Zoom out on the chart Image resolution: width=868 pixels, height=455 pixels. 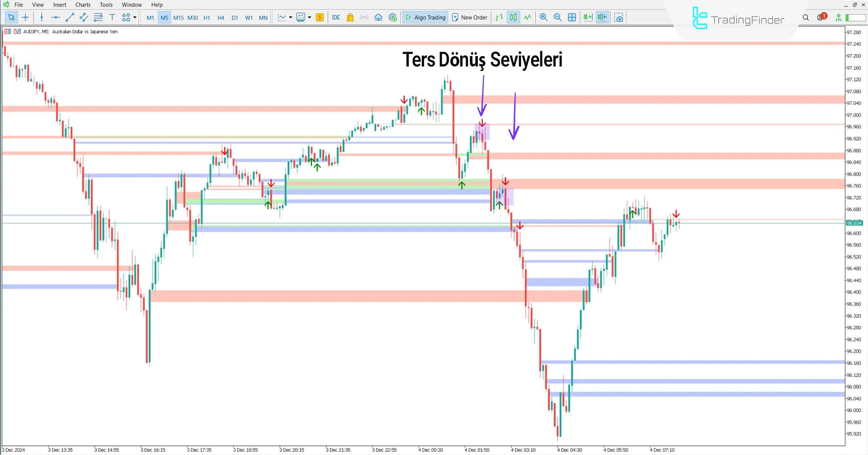[x=558, y=17]
